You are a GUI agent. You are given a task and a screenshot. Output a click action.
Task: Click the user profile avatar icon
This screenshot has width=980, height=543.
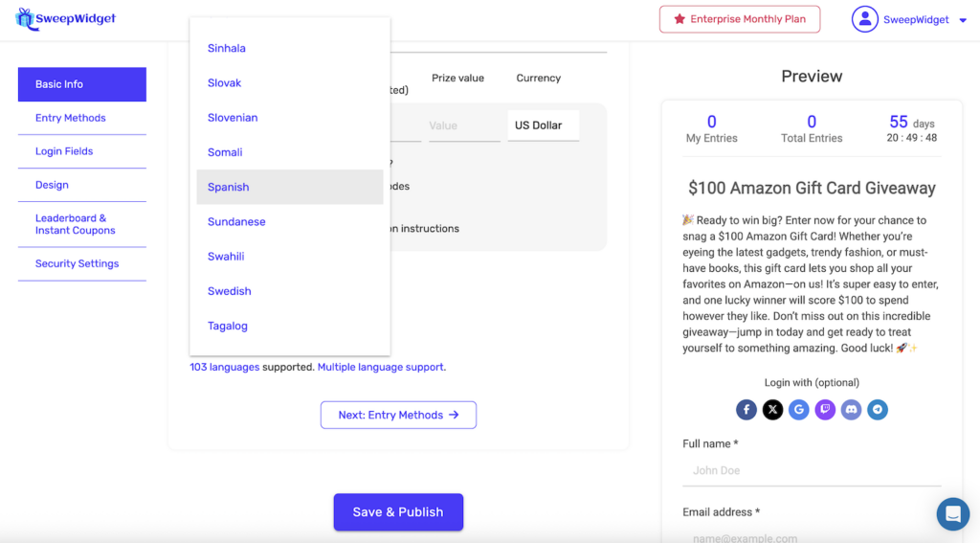[864, 19]
